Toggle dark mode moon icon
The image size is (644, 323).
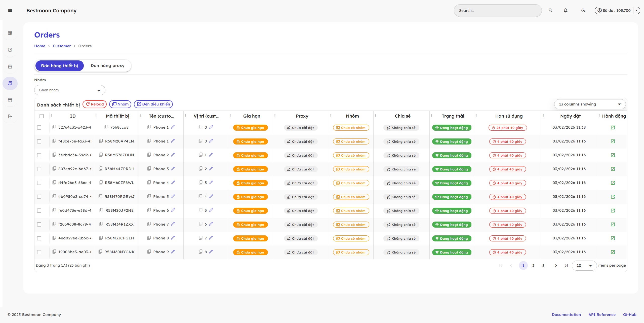[x=583, y=11]
